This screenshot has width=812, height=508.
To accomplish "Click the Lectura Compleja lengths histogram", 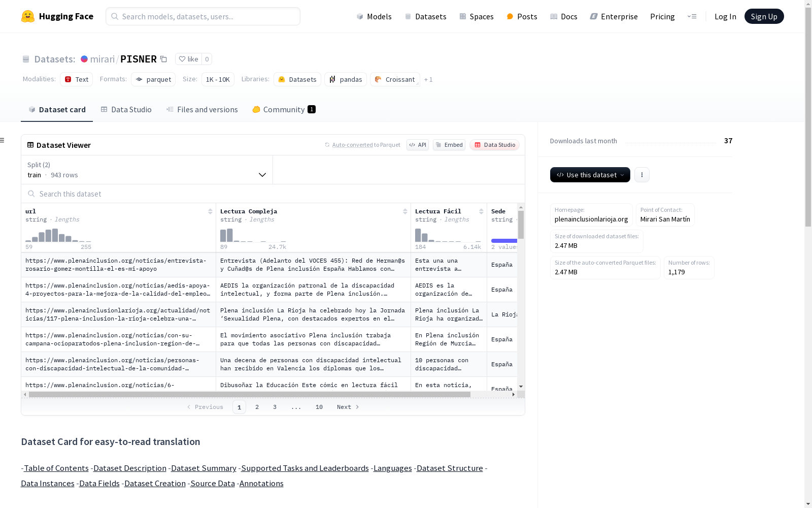I will 253,235.
